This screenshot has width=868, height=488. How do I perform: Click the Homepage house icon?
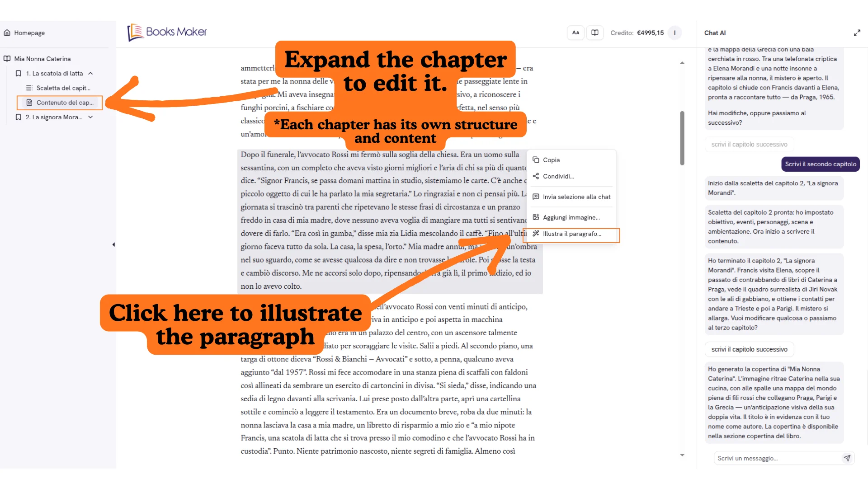(x=7, y=33)
